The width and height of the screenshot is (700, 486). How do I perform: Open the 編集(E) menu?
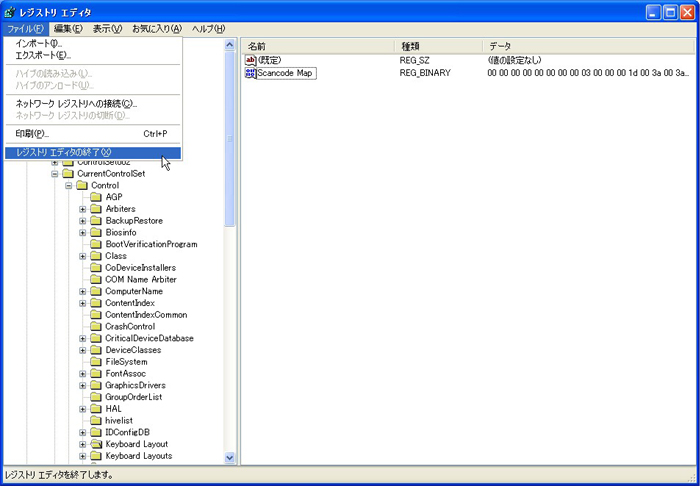pyautogui.click(x=68, y=29)
